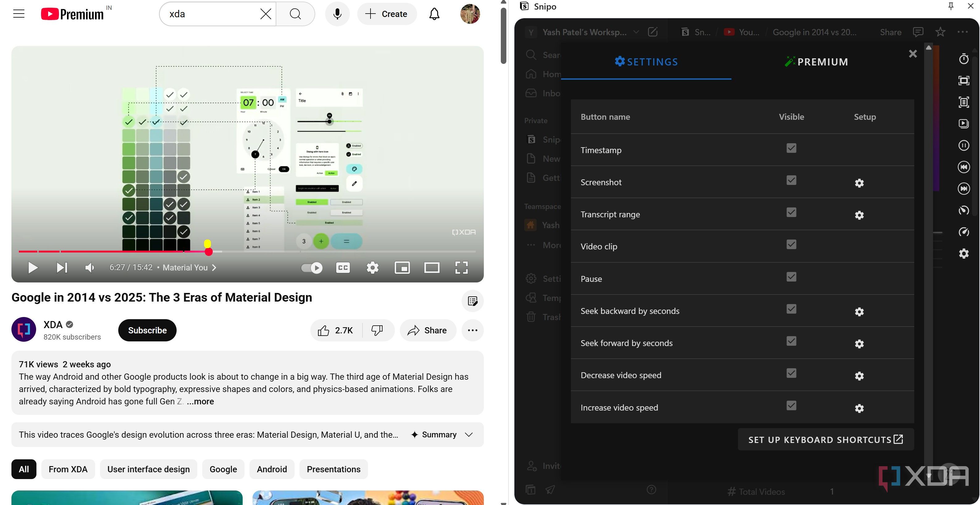
Task: Uncheck Seek forward by seconds visible checkbox
Action: coord(791,341)
